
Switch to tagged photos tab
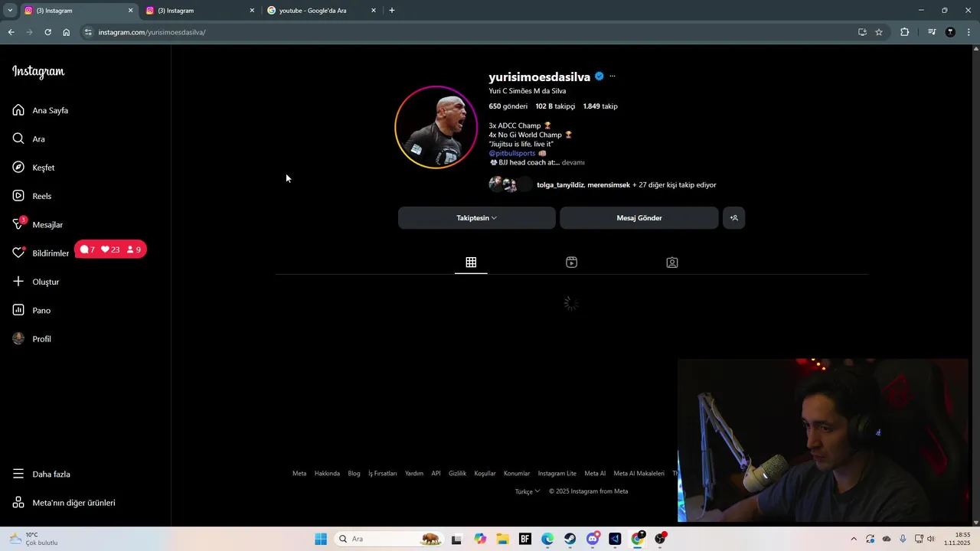(x=672, y=262)
